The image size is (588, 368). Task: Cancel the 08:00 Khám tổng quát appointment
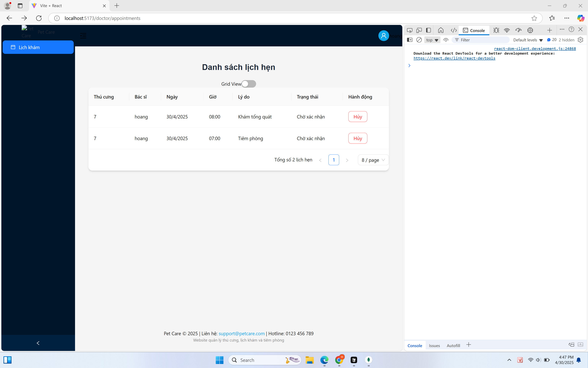point(358,117)
